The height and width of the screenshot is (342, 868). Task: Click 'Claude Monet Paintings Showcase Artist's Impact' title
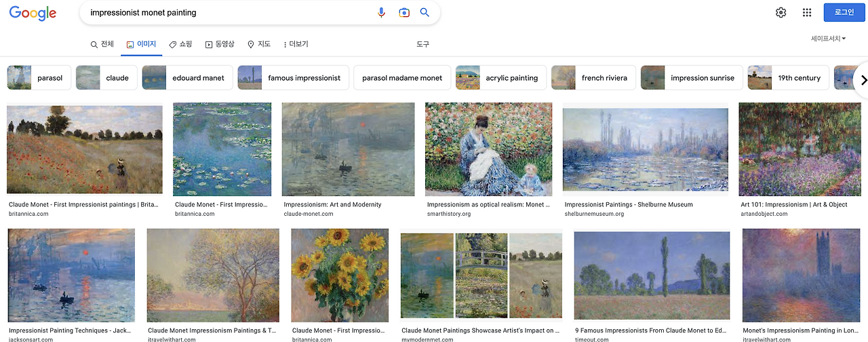(481, 330)
